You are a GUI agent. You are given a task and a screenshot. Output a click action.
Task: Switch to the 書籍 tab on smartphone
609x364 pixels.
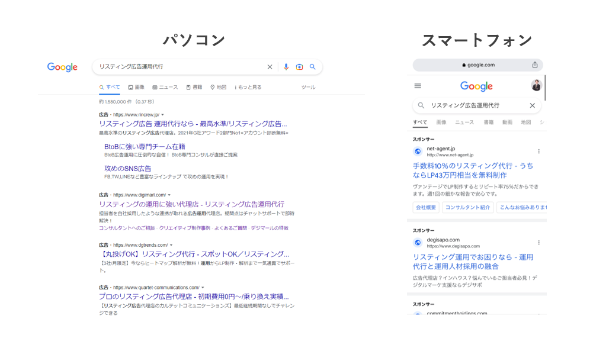point(489,123)
